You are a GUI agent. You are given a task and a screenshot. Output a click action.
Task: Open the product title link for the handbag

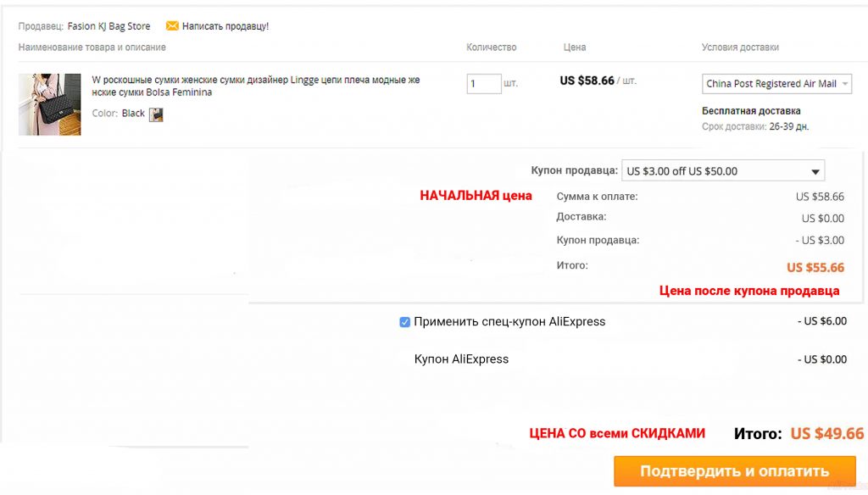point(256,86)
